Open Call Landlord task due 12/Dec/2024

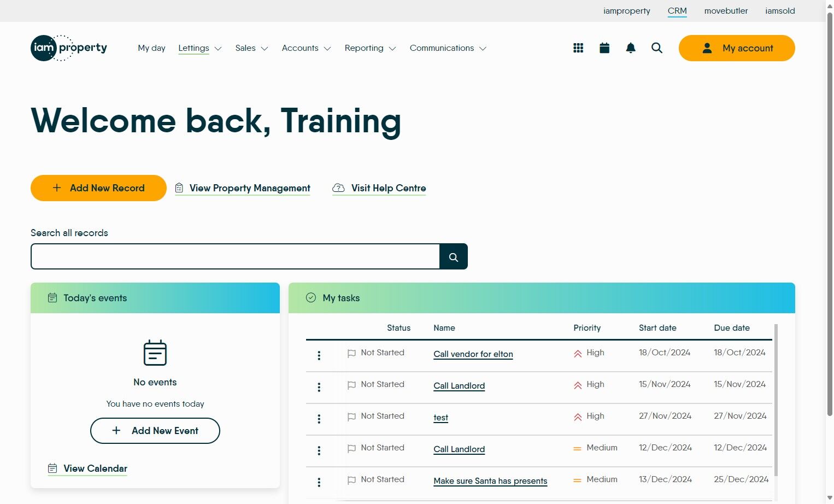click(x=459, y=449)
